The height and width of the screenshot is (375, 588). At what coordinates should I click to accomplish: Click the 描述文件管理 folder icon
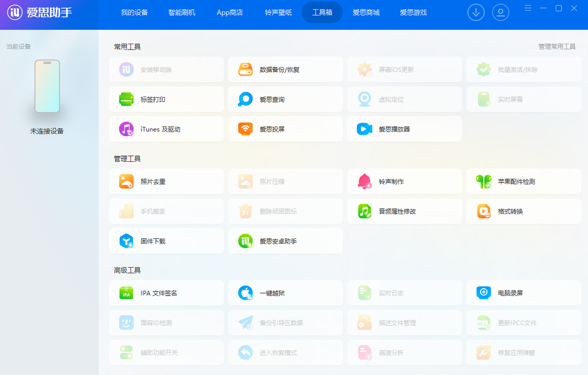coord(365,323)
